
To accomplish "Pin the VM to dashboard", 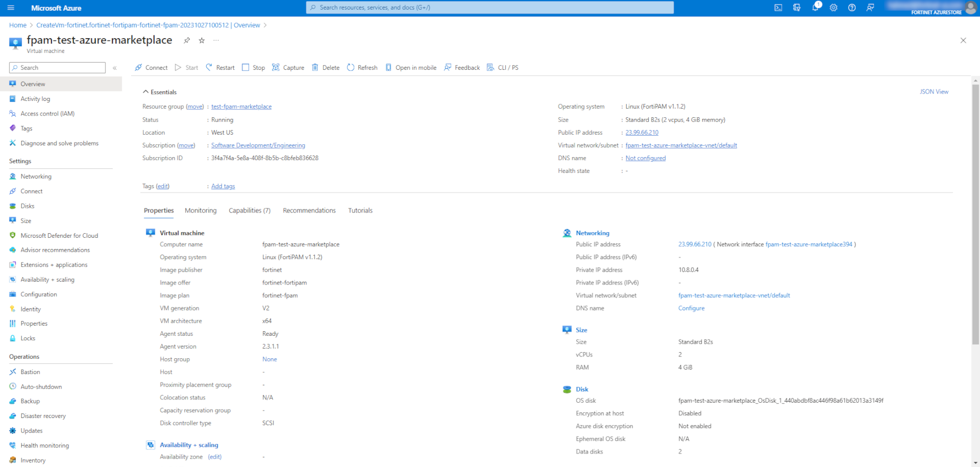I will pyautogui.click(x=187, y=41).
